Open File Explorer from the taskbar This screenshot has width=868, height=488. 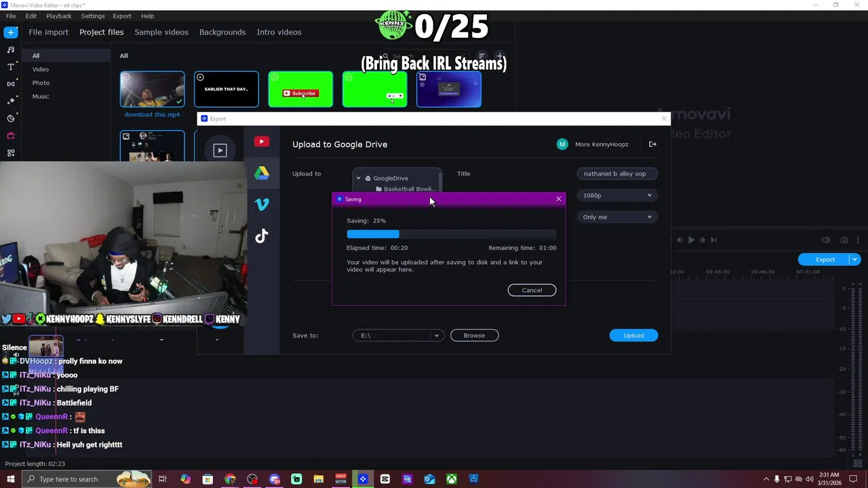319,479
